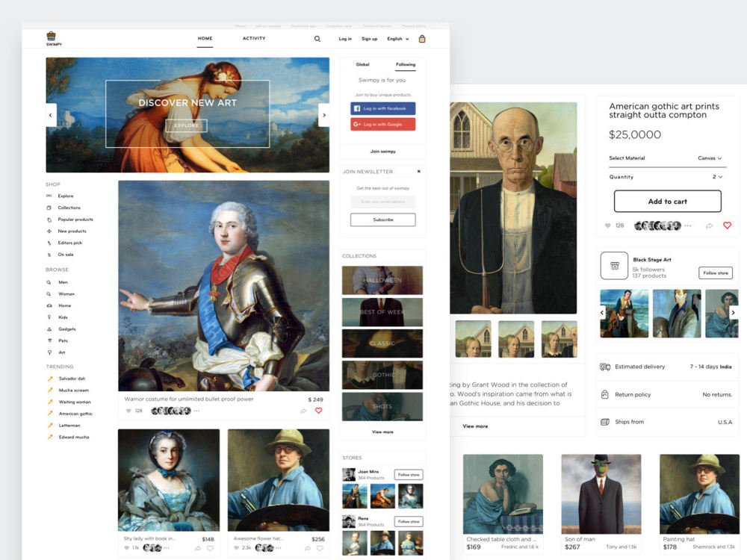This screenshot has height=560, width=747.
Task: Switch to the Activity tab
Action: click(254, 39)
